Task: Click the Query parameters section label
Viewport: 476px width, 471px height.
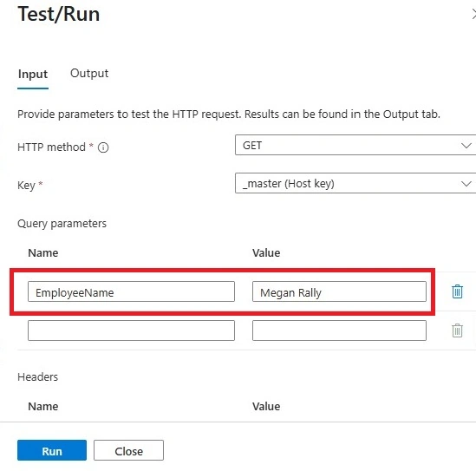Action: click(x=62, y=224)
